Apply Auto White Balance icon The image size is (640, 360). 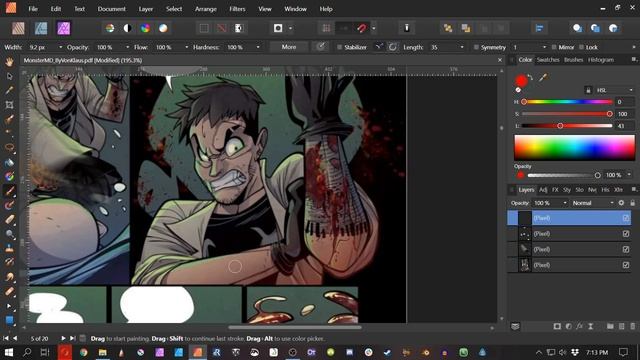[163, 28]
